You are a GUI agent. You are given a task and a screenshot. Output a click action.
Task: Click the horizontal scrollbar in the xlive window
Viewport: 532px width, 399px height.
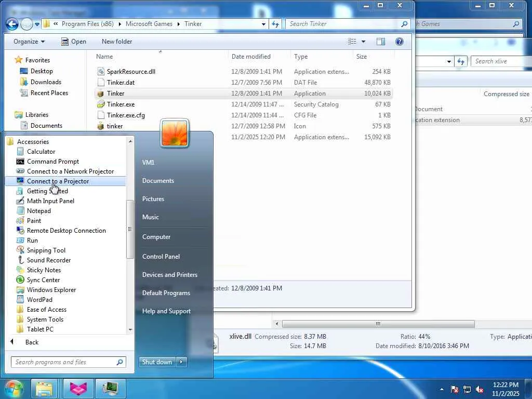(x=378, y=324)
